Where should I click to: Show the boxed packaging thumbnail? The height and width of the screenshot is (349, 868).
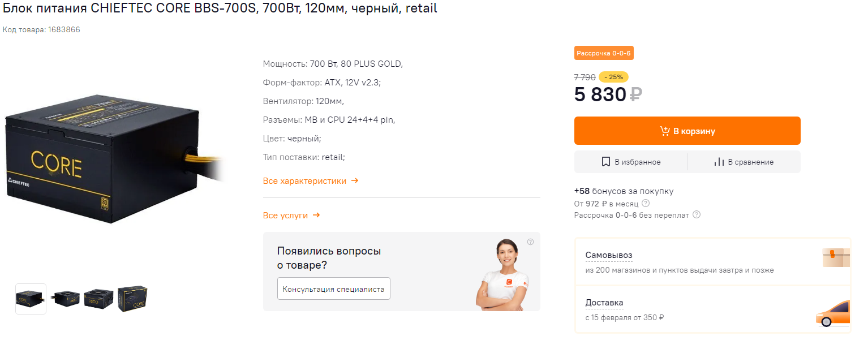(x=132, y=299)
